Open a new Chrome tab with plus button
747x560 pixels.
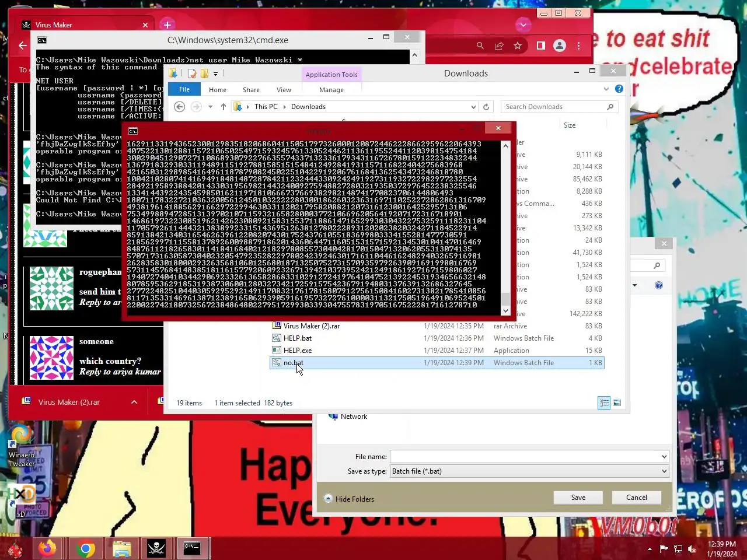point(167,24)
